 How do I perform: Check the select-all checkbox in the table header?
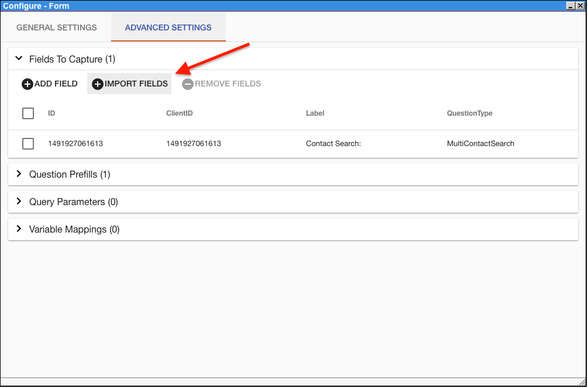(x=28, y=113)
